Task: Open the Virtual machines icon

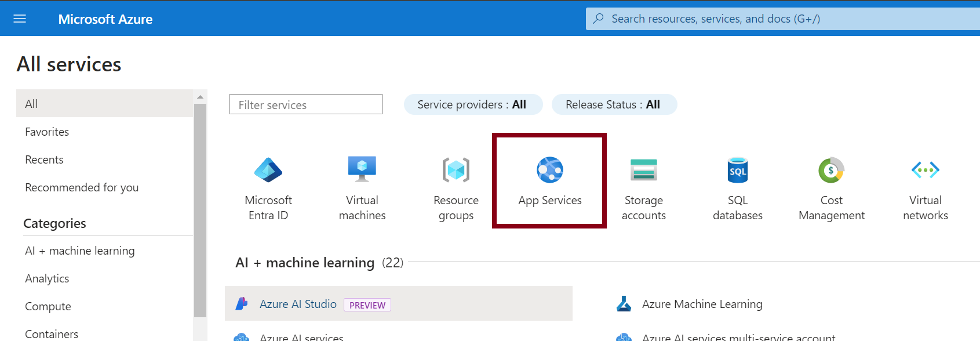Action: tap(362, 169)
